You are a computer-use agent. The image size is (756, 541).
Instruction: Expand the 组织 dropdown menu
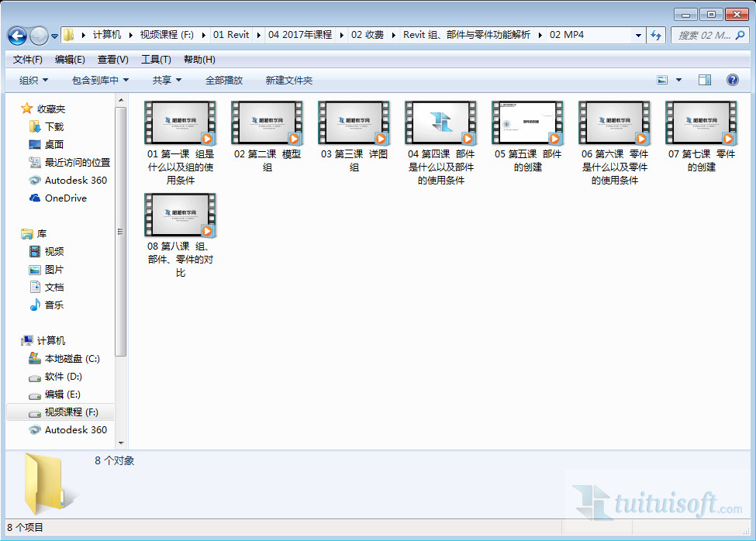33,80
